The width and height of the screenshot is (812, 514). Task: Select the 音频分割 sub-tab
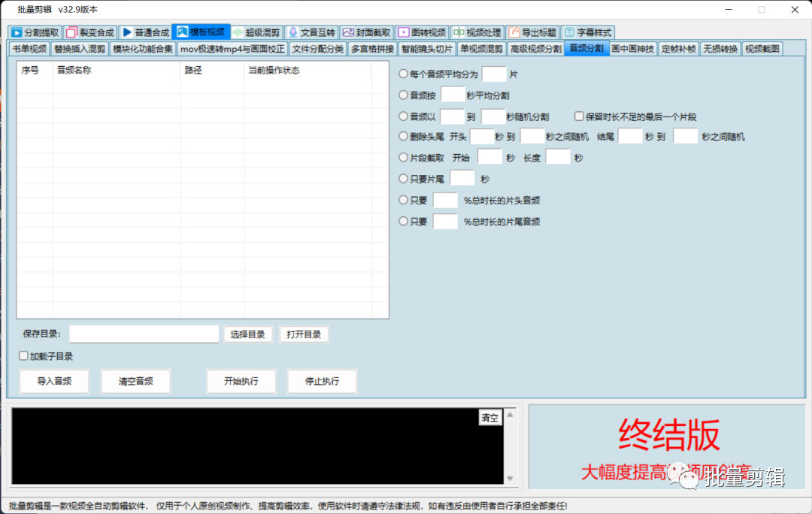[586, 48]
